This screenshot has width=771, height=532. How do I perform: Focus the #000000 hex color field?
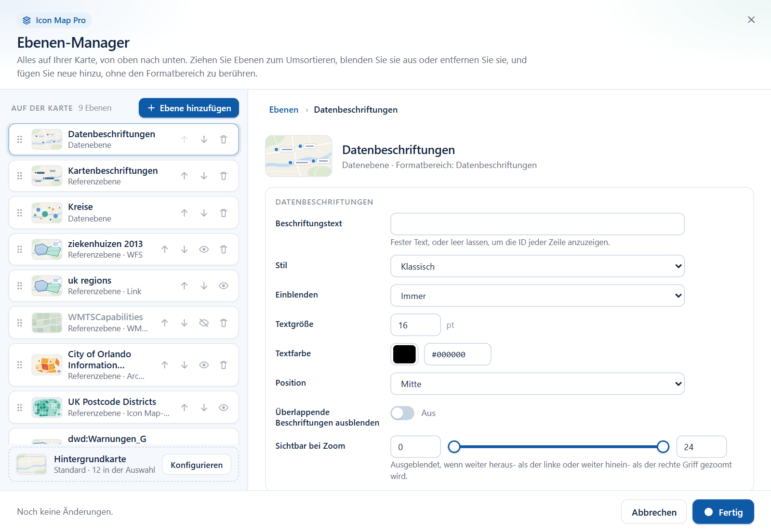click(458, 354)
